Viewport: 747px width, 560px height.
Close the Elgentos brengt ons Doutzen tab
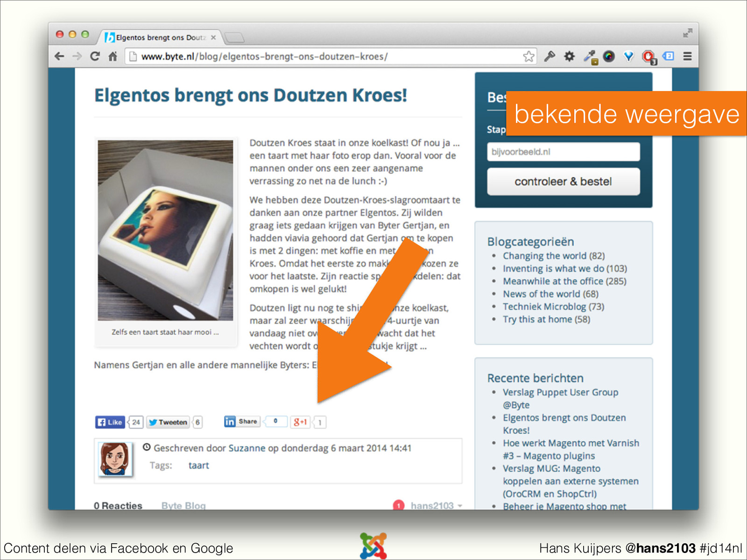213,37
